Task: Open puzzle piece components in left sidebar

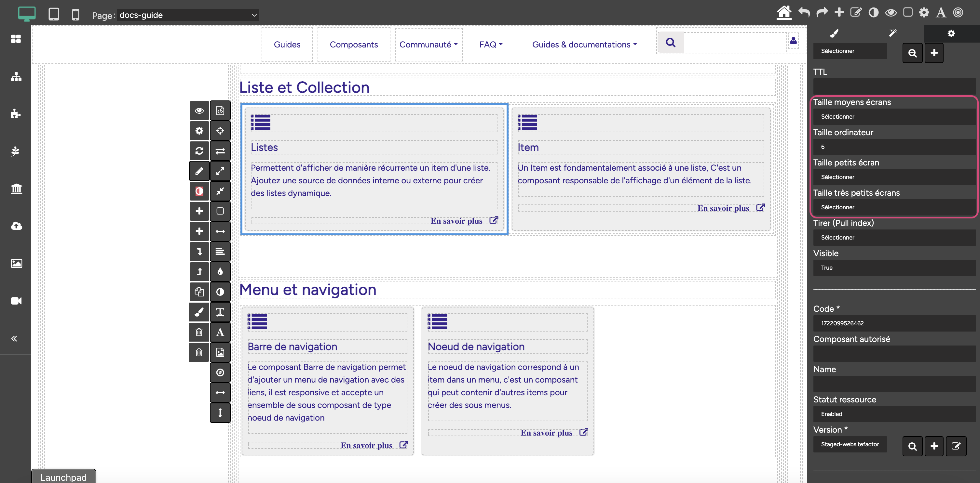Action: [x=16, y=113]
